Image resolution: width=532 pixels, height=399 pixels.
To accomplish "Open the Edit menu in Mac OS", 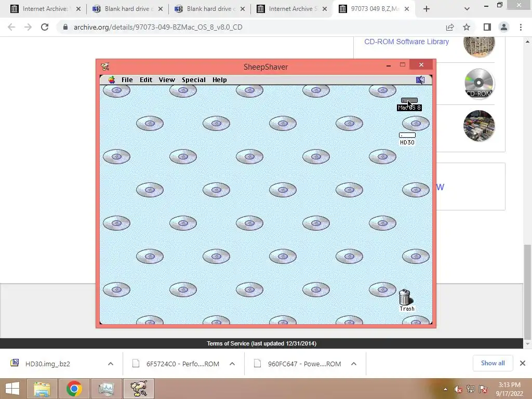I will [x=146, y=79].
